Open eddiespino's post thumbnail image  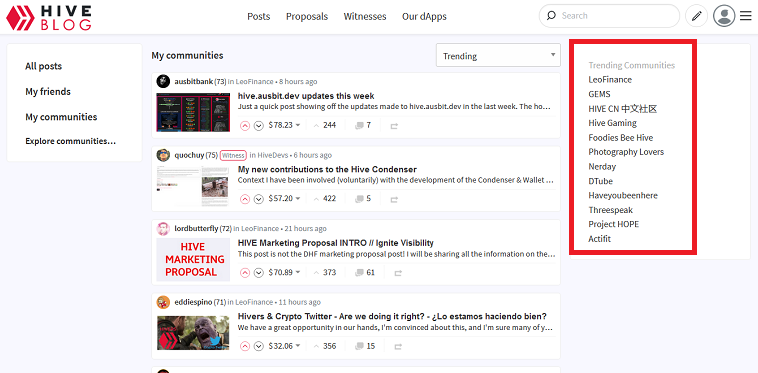click(193, 333)
